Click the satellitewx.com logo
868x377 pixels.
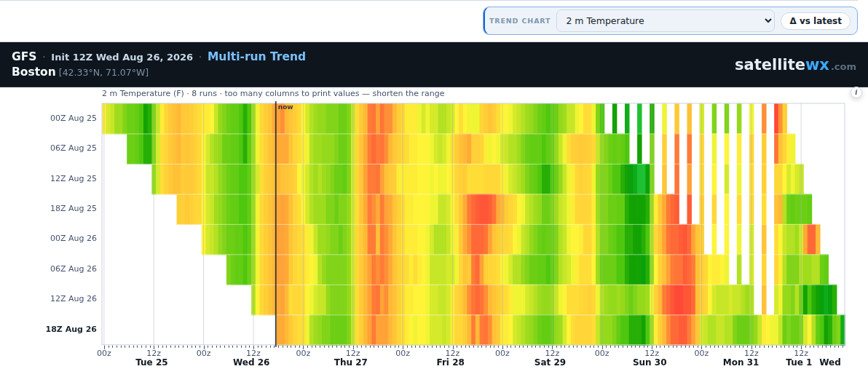(x=795, y=65)
